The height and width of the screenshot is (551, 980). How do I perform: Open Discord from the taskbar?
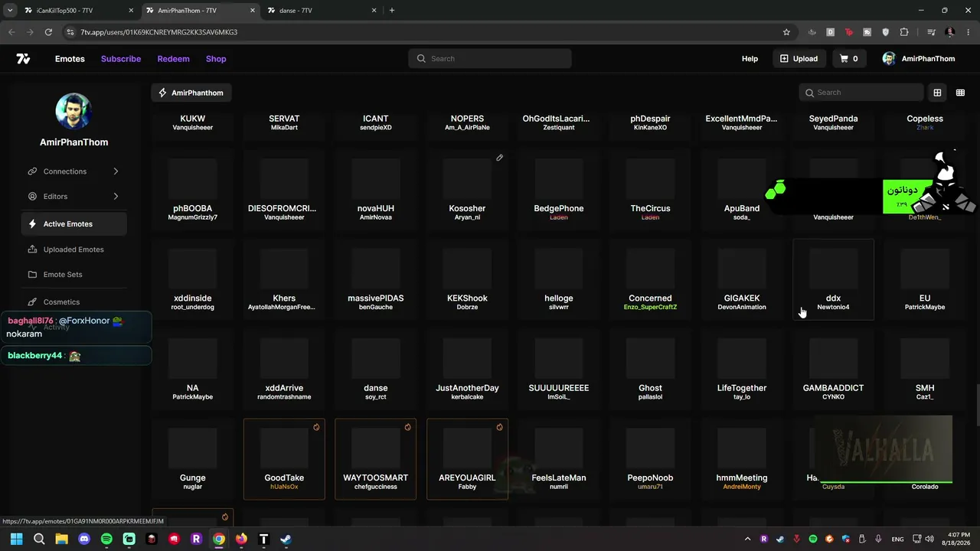click(84, 539)
